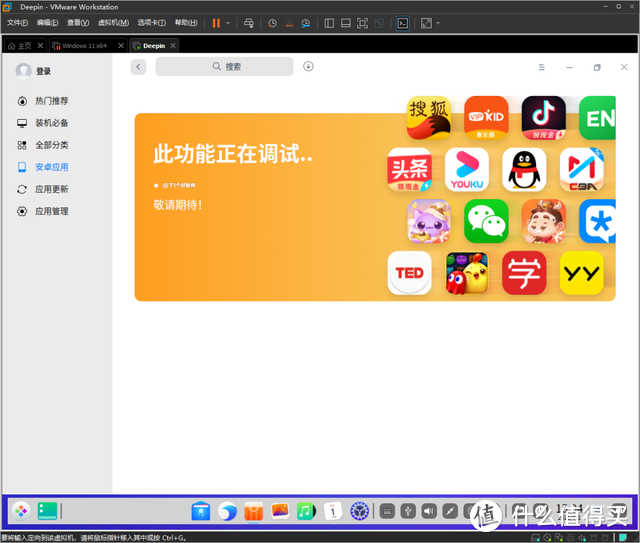Image resolution: width=640 pixels, height=543 pixels.
Task: Open the 帮助(H) menu
Action: (x=186, y=23)
